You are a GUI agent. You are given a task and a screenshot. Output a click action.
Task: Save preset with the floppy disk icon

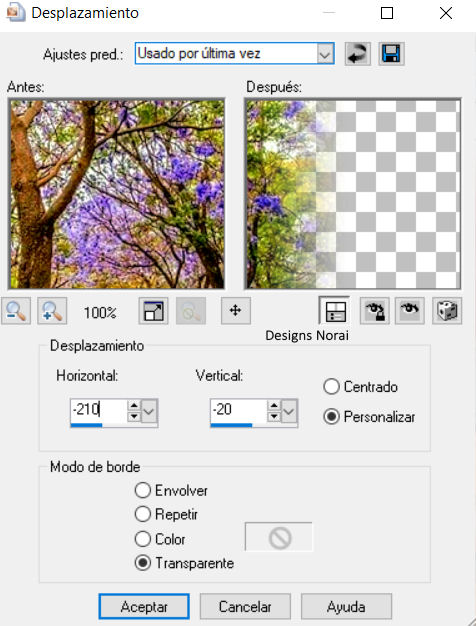[391, 54]
